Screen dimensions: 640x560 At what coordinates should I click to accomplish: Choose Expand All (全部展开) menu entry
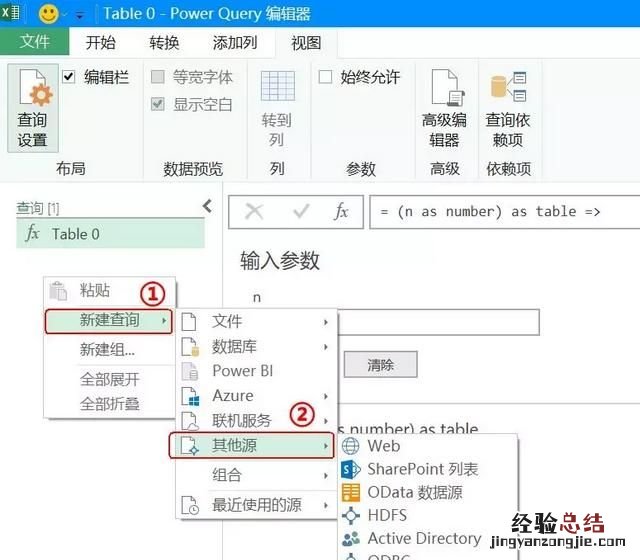(110, 380)
